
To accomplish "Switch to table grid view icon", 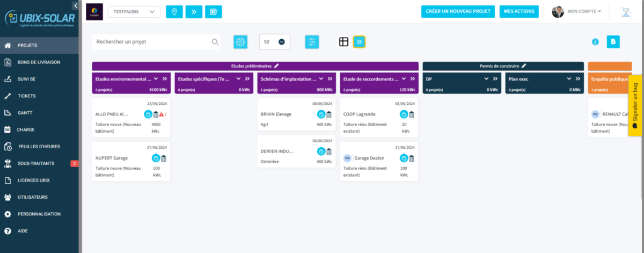I will point(343,42).
